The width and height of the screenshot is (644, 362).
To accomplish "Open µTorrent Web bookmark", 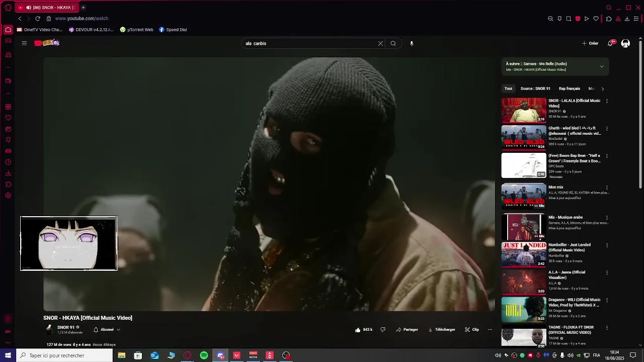I will (x=137, y=30).
